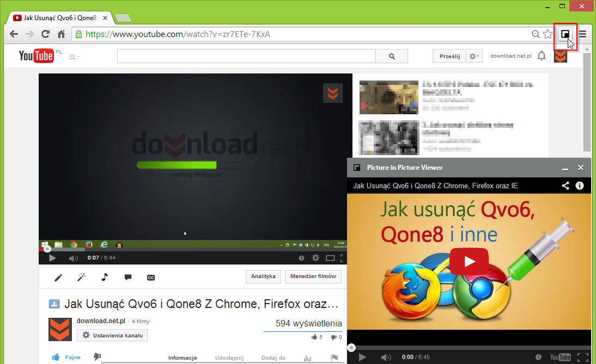Click the Fajne like button
The height and width of the screenshot is (364, 596).
(x=66, y=357)
